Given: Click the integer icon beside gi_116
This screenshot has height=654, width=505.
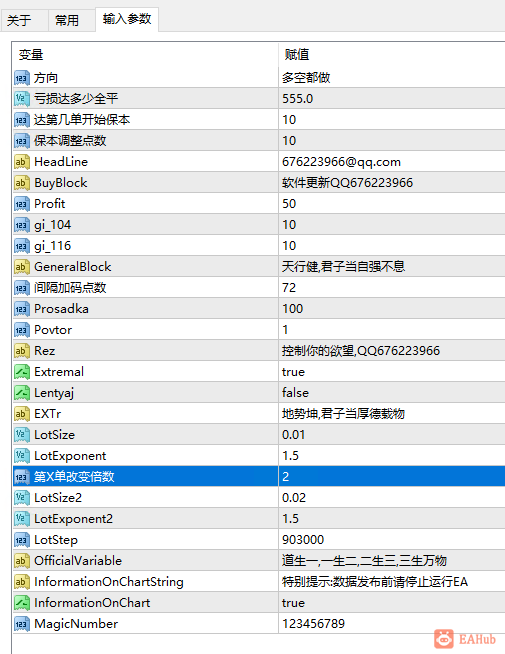Looking at the screenshot, I should point(22,246).
